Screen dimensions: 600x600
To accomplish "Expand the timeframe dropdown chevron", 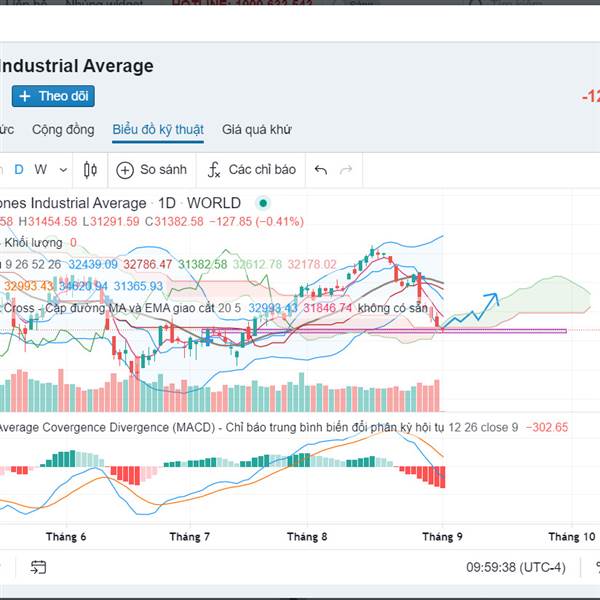I will [x=64, y=170].
